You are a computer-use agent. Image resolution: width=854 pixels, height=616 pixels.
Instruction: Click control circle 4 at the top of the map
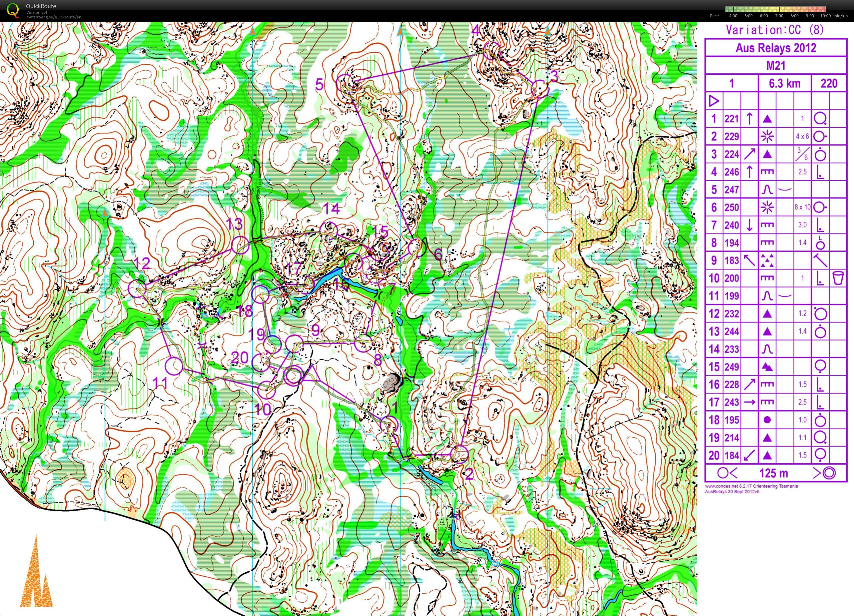[x=492, y=51]
